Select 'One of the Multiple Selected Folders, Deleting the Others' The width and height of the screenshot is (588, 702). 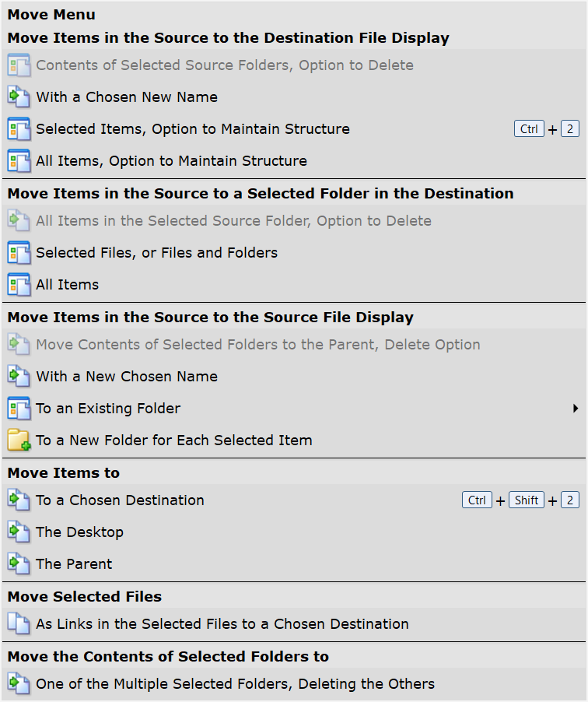(235, 684)
